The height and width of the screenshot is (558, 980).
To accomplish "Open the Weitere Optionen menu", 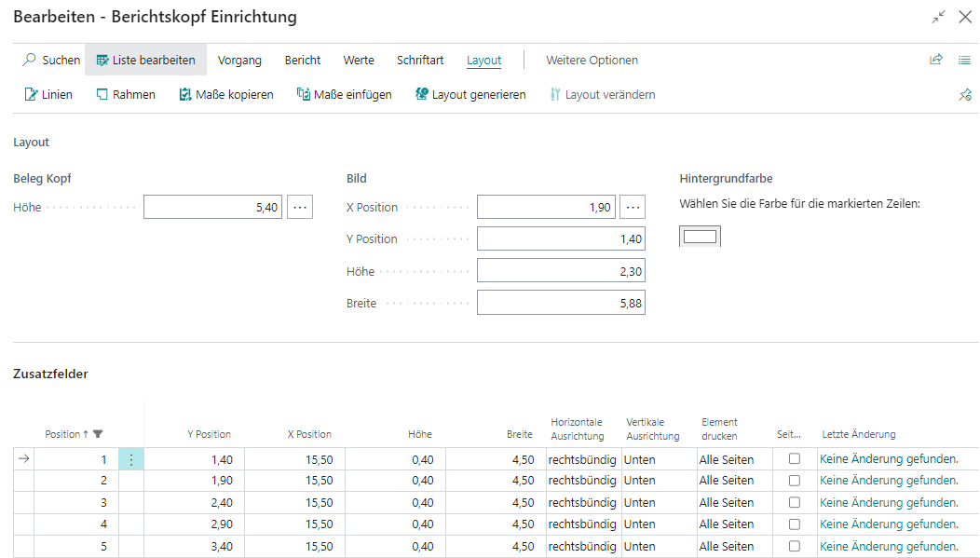I will click(x=592, y=60).
